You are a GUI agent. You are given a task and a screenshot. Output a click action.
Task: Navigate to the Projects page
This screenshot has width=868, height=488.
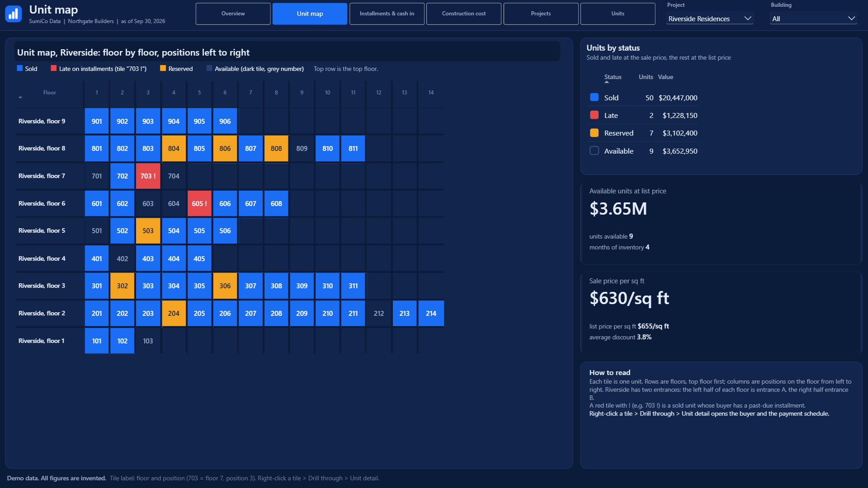pos(541,14)
